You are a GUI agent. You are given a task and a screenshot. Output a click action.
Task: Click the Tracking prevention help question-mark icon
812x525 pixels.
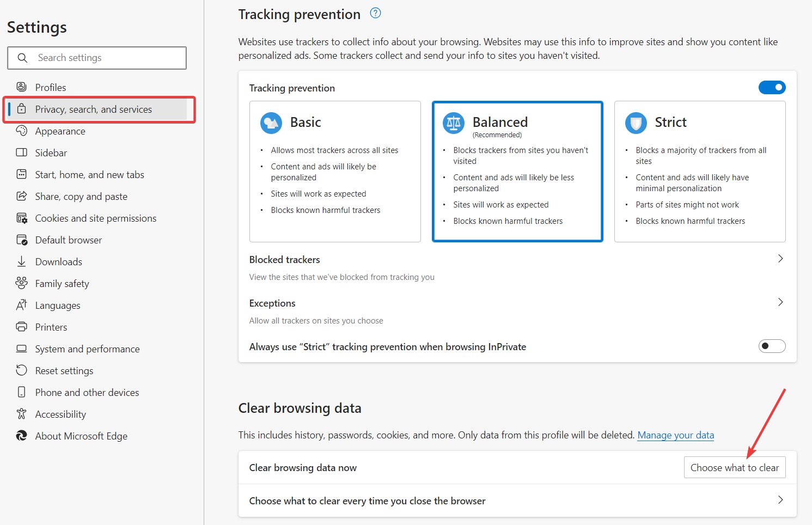coord(375,13)
